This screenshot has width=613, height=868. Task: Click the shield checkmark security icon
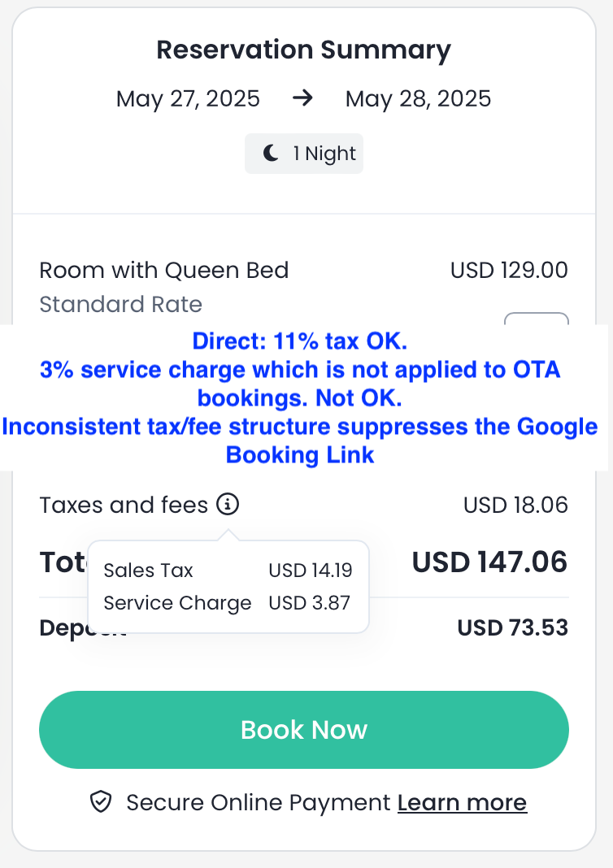100,803
